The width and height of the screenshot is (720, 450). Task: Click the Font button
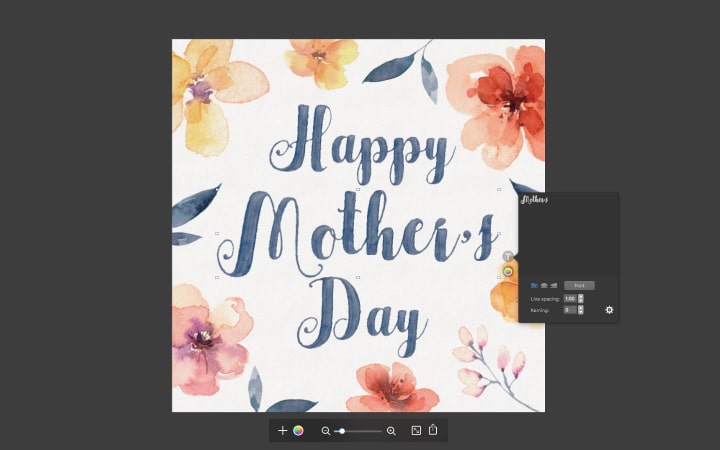coord(579,286)
